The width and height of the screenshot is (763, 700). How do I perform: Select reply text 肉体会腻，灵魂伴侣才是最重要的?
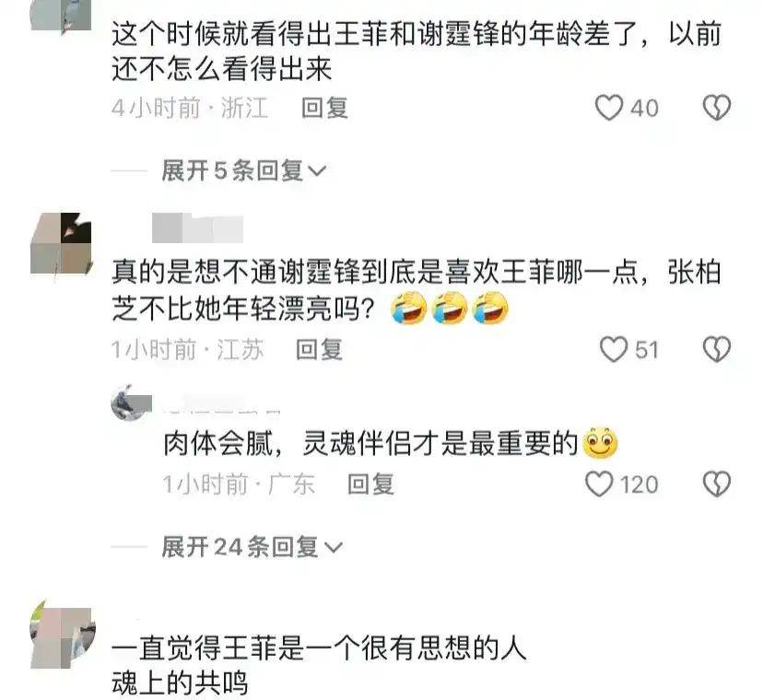click(391, 443)
